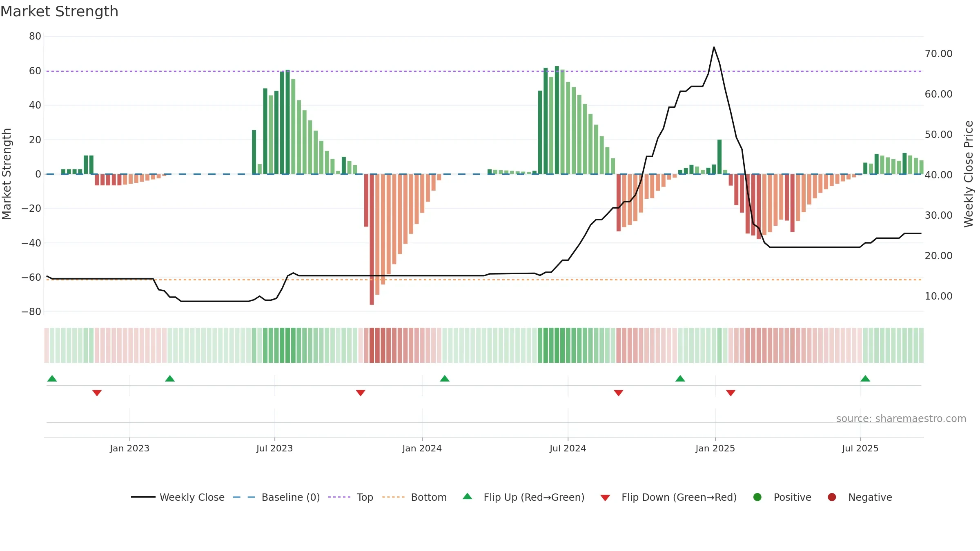Click the green Flip Up legend triangle
This screenshot has height=551, width=980.
point(468,496)
